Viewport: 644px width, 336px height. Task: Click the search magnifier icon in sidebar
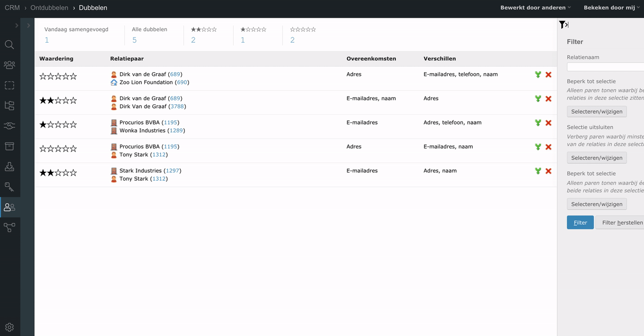pos(9,45)
